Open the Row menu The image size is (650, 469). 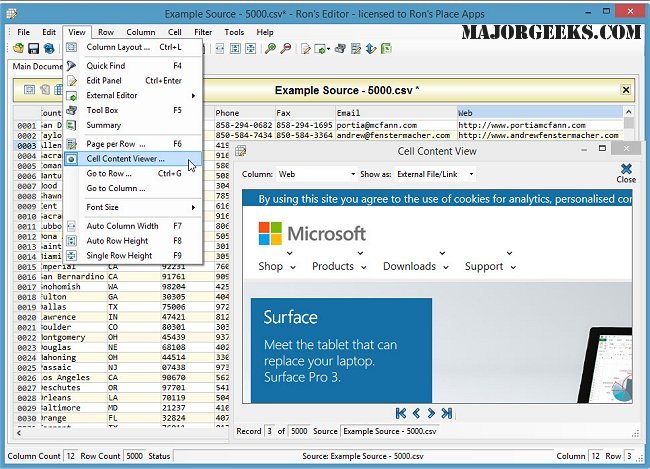click(x=106, y=32)
